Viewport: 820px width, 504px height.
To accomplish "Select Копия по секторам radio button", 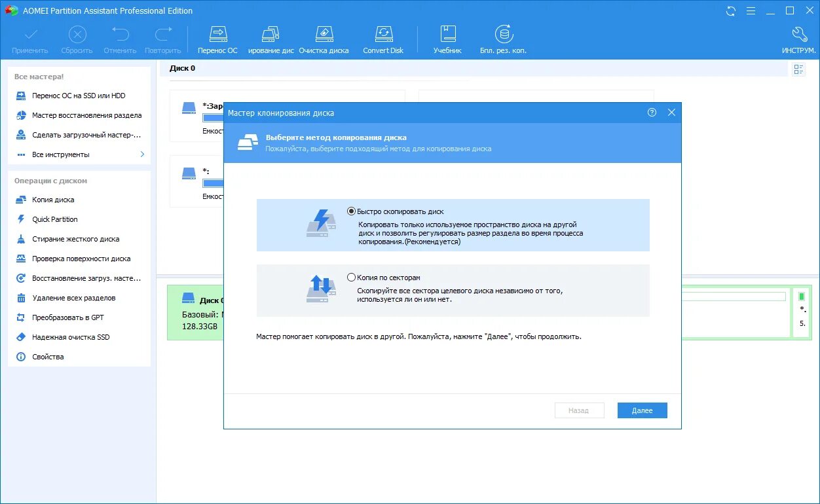I will 352,278.
